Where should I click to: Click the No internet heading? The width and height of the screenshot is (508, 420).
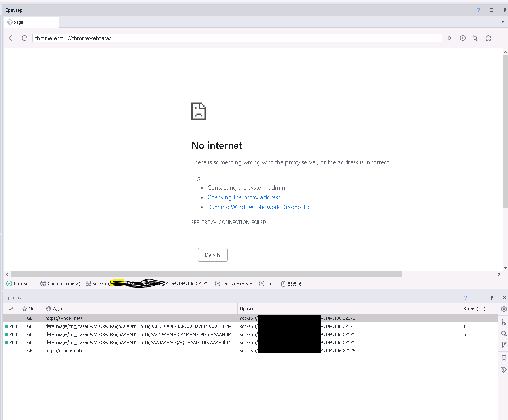pos(217,145)
